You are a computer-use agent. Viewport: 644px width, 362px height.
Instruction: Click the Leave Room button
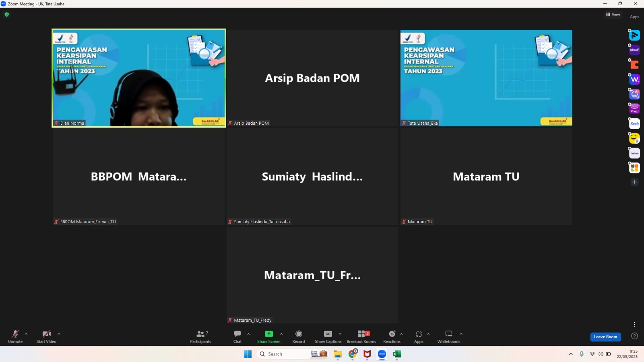[605, 337]
